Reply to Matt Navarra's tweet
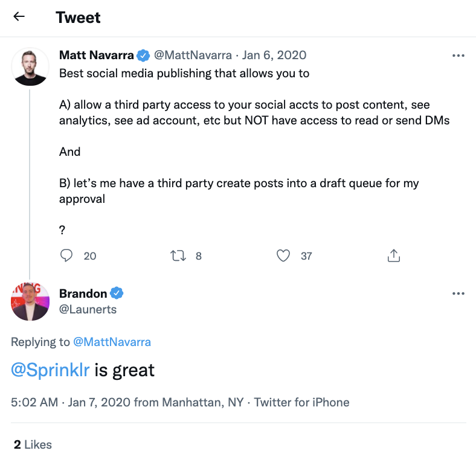The image size is (476, 465). [66, 256]
